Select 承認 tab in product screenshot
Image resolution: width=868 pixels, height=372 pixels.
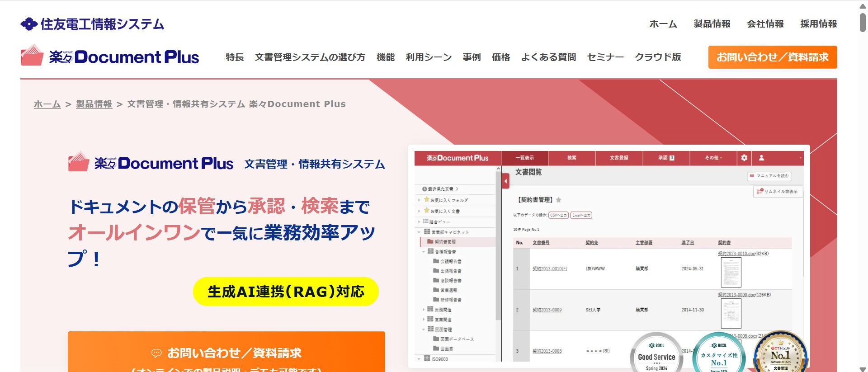[666, 158]
